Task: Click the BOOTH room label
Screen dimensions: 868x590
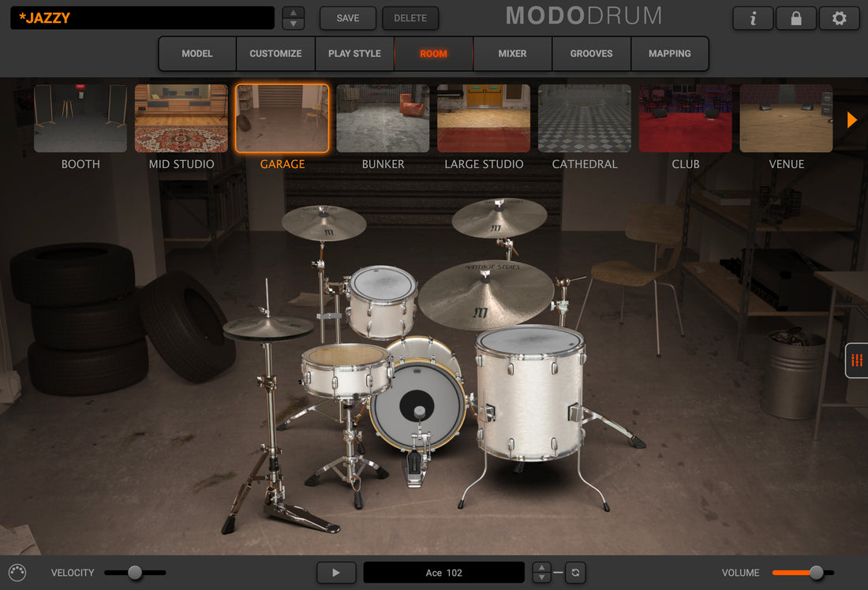Action: click(x=80, y=164)
